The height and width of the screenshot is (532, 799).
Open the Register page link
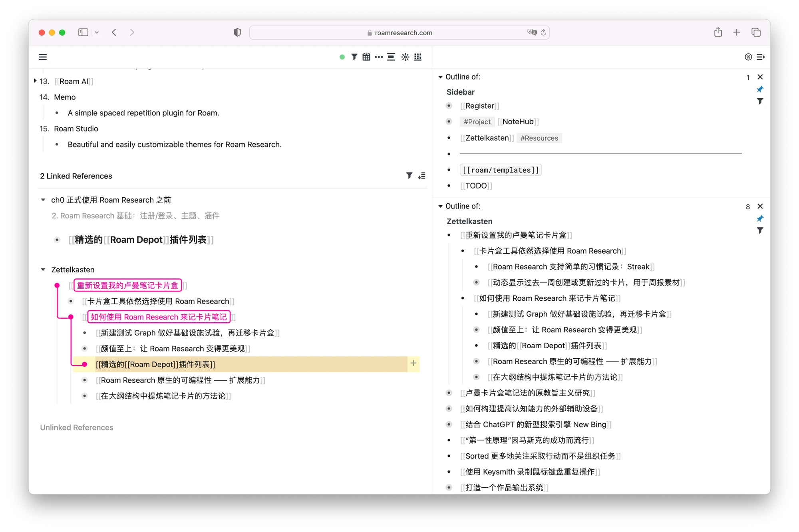(480, 106)
